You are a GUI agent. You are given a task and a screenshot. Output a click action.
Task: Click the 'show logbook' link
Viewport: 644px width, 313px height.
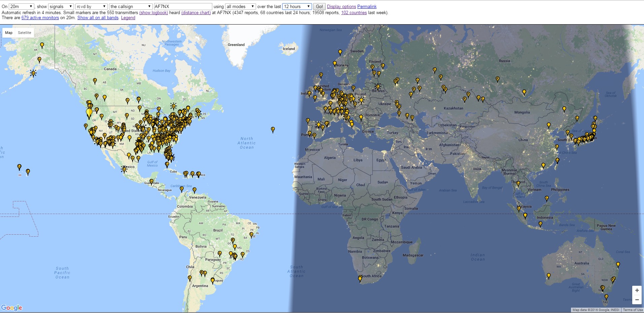click(x=153, y=12)
